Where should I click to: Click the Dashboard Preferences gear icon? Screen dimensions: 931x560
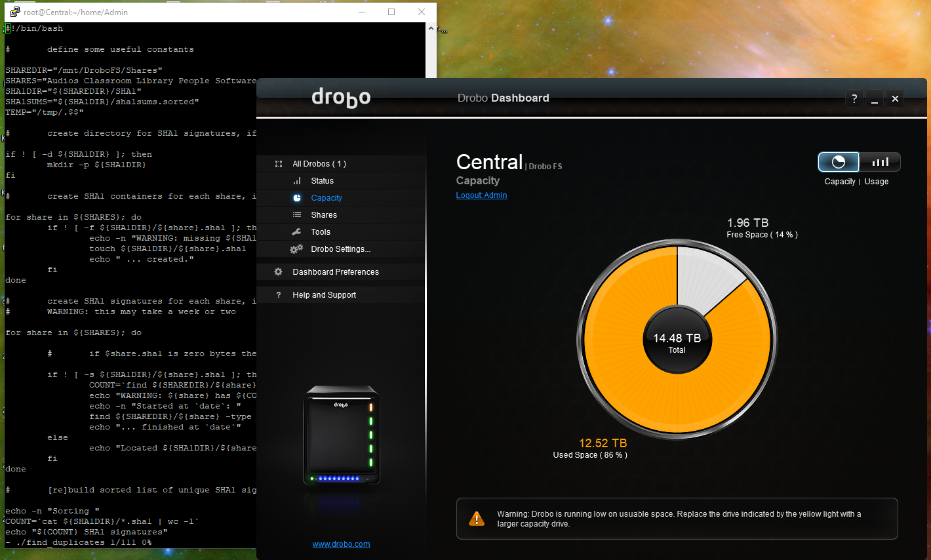click(x=278, y=272)
